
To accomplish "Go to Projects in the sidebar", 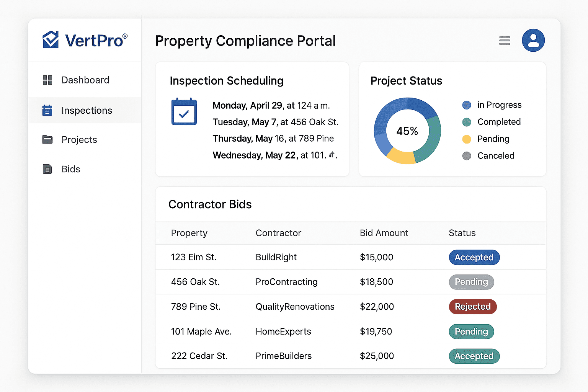I will 79,140.
